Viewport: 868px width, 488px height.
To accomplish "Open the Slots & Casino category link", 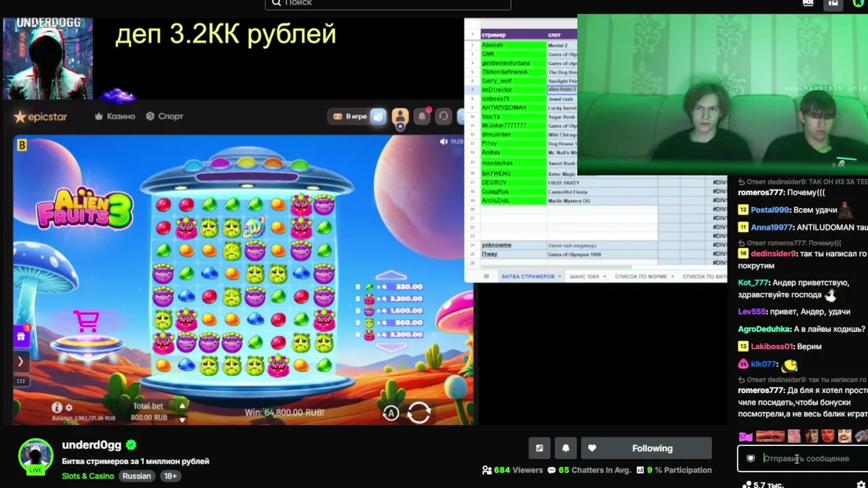I will [88, 476].
